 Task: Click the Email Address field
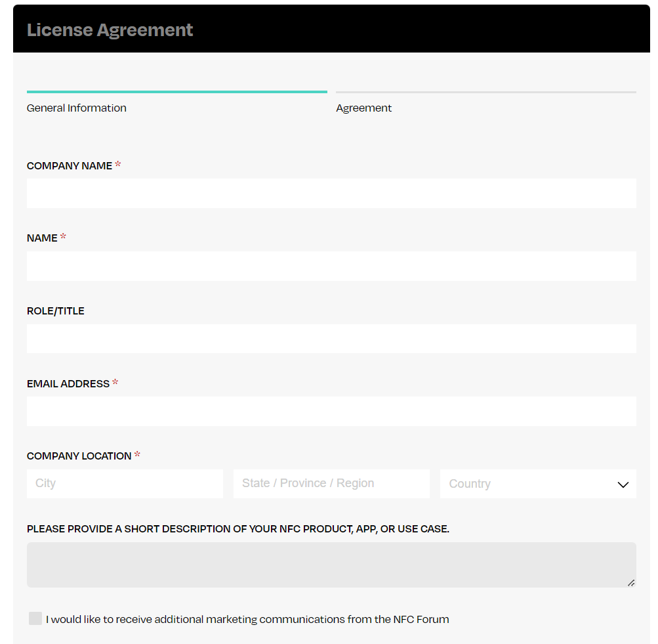pos(331,411)
